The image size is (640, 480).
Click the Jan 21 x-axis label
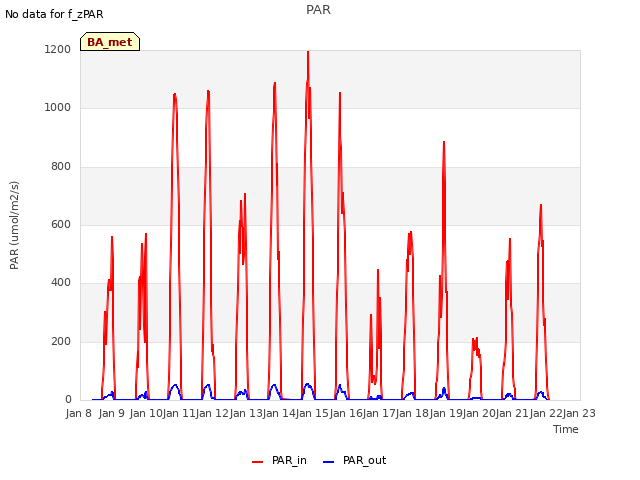click(x=512, y=413)
